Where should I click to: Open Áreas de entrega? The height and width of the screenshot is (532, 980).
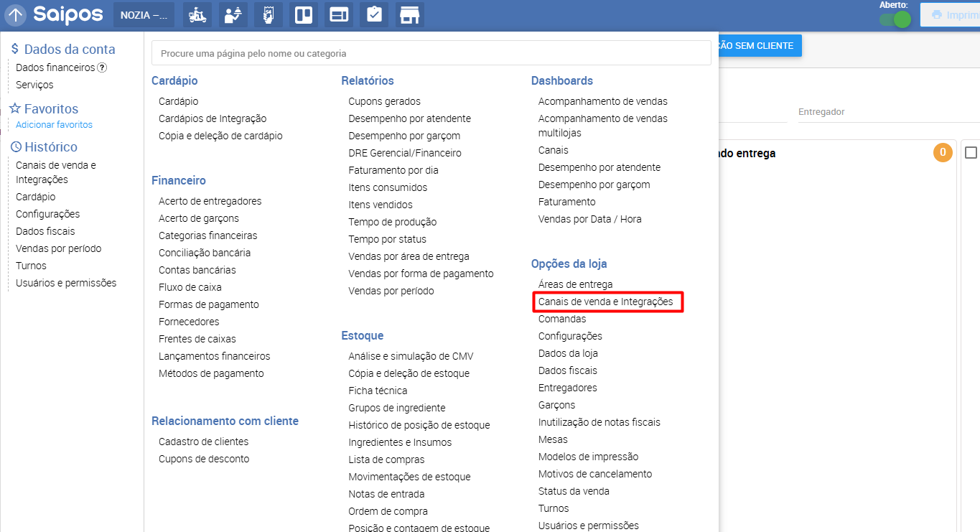pos(576,284)
